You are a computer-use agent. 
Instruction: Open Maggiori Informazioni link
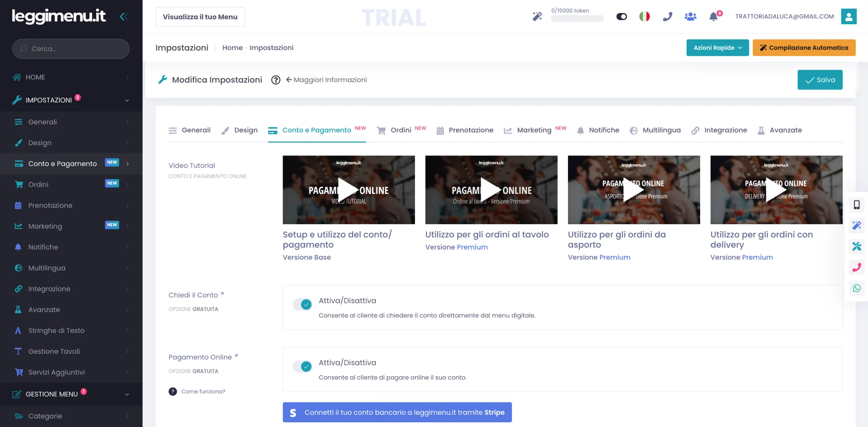326,80
